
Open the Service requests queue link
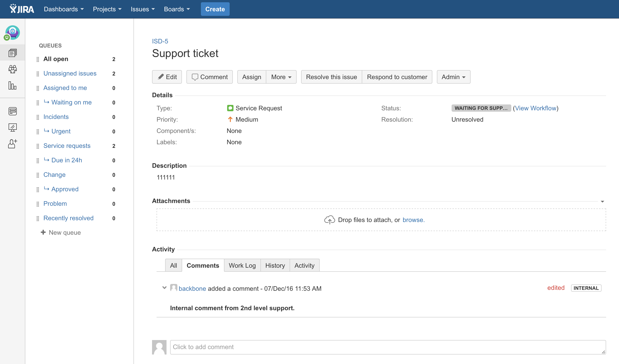[x=67, y=146]
